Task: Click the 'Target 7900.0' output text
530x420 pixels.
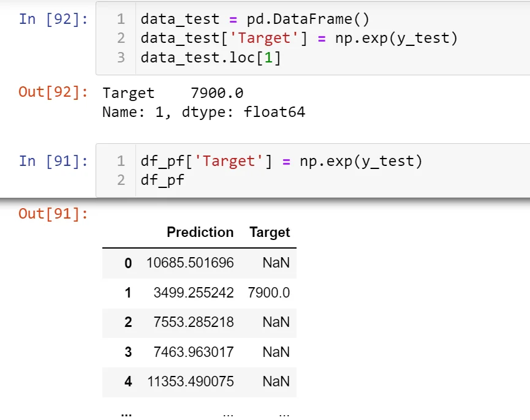Action: click(173, 93)
